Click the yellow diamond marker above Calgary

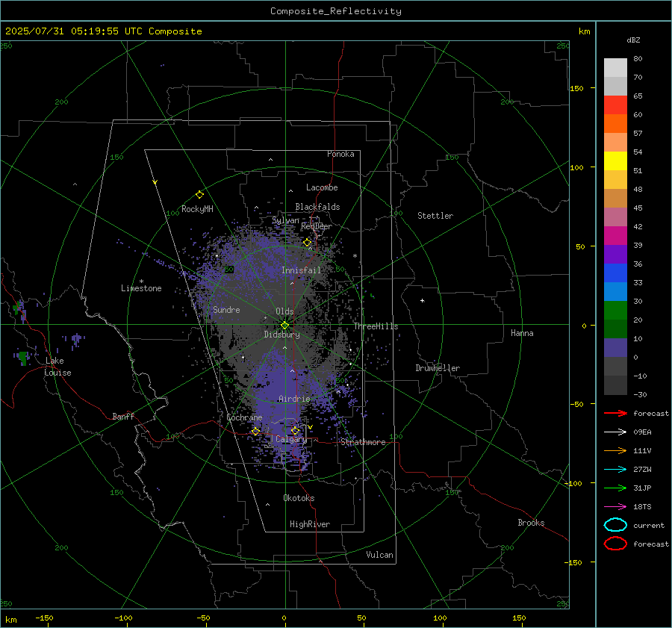click(295, 431)
